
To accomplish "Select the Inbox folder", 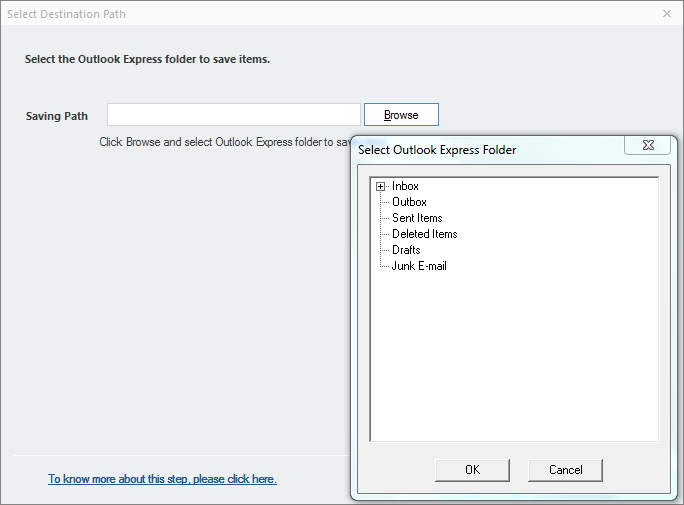I will [405, 186].
